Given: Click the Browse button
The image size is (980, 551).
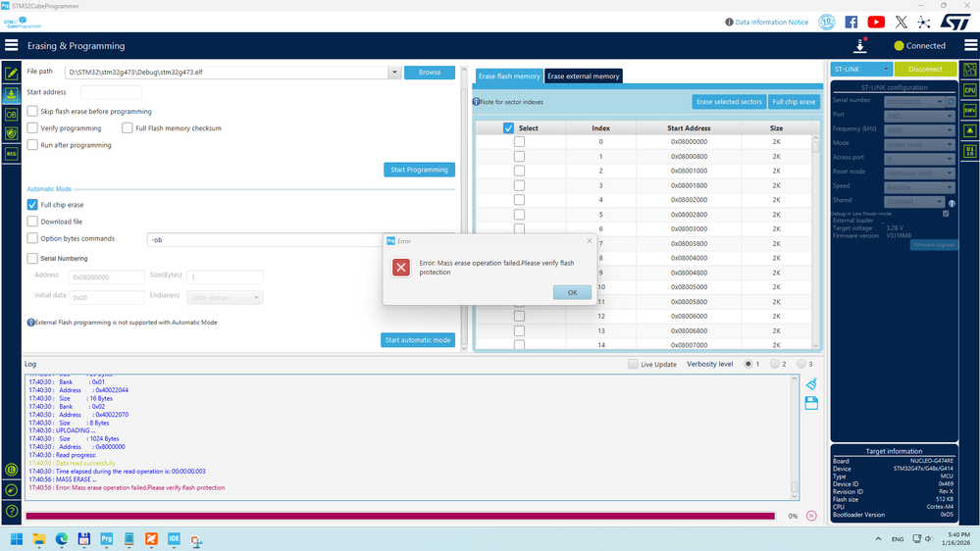Looking at the screenshot, I should (x=430, y=73).
